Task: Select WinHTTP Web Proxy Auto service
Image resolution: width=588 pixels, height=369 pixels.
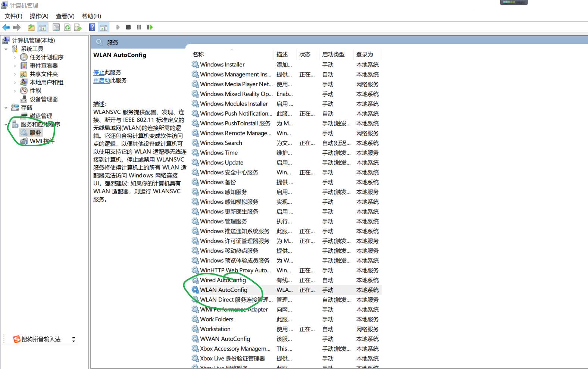Action: pos(235,271)
